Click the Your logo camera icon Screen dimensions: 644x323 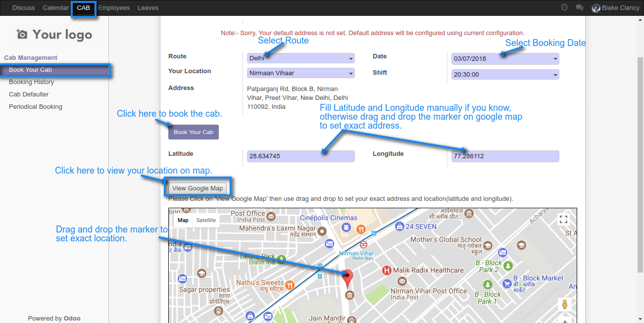22,34
